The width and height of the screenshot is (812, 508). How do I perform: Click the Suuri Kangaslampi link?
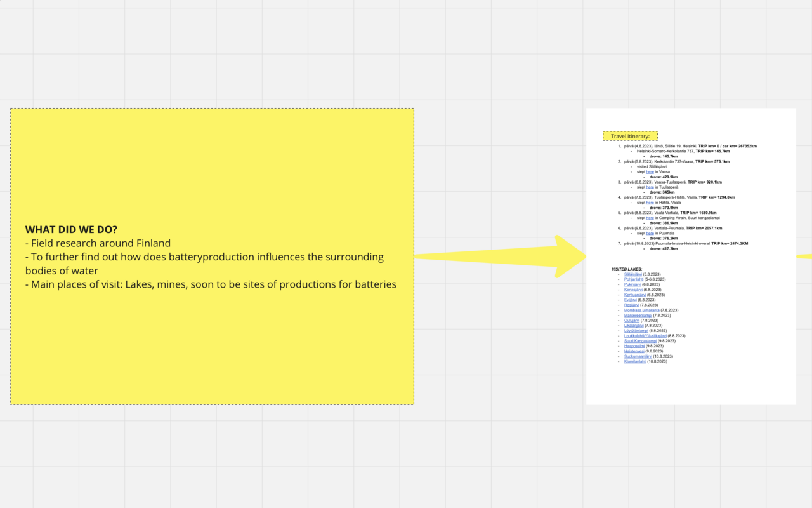(640, 341)
